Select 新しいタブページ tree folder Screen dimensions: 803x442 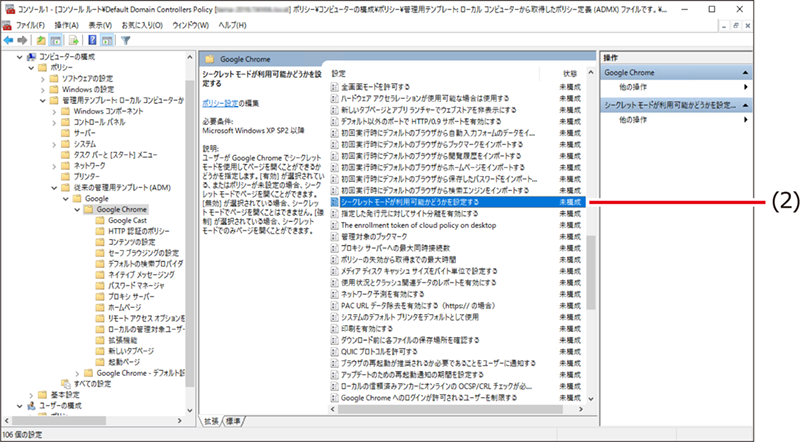pos(131,351)
